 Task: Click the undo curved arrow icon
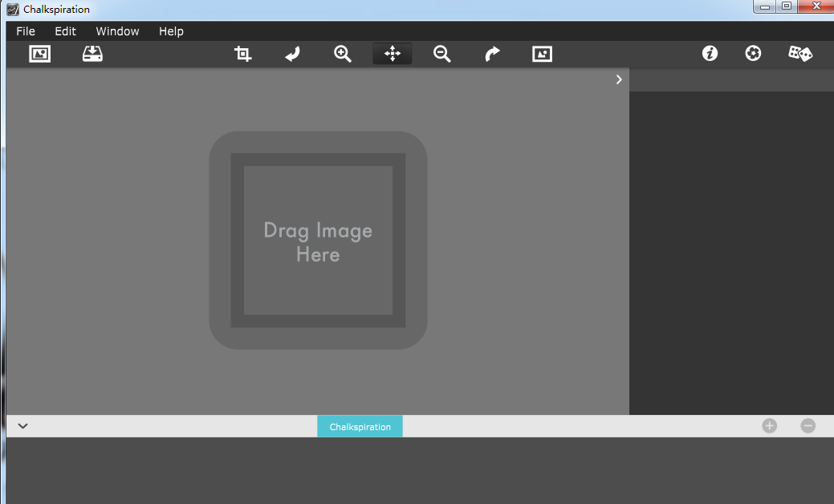(x=292, y=54)
